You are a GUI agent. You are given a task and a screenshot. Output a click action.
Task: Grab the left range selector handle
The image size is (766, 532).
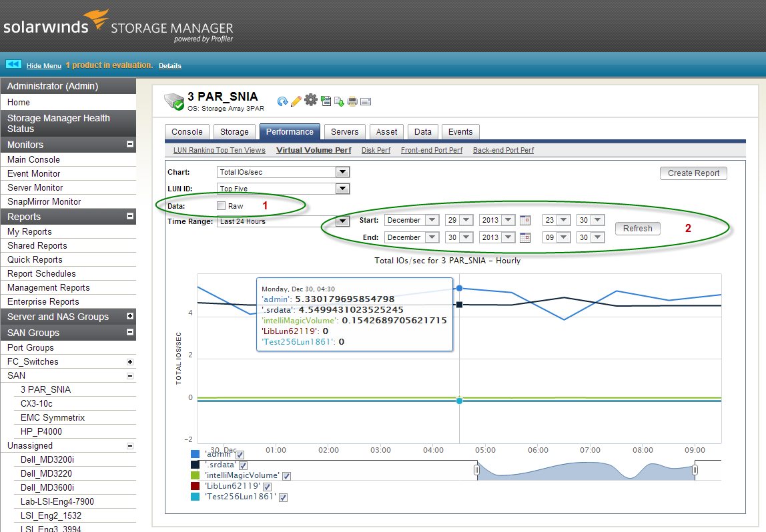pos(477,470)
